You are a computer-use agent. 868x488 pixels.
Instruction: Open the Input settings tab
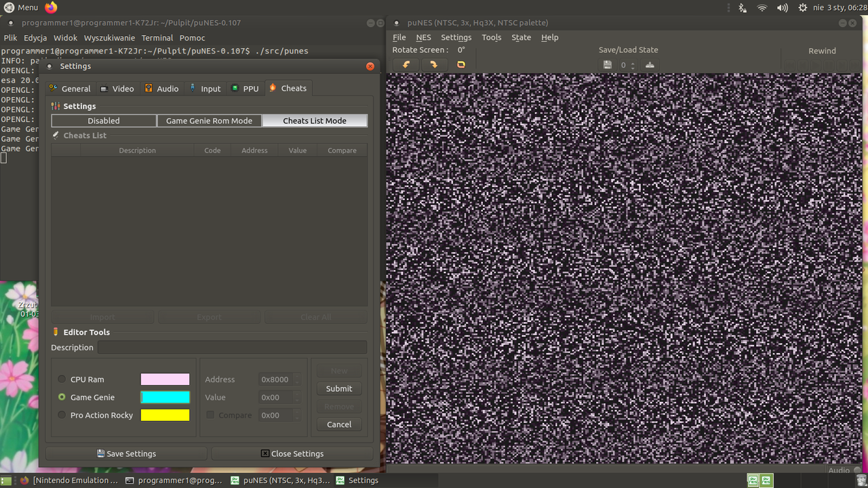tap(205, 89)
